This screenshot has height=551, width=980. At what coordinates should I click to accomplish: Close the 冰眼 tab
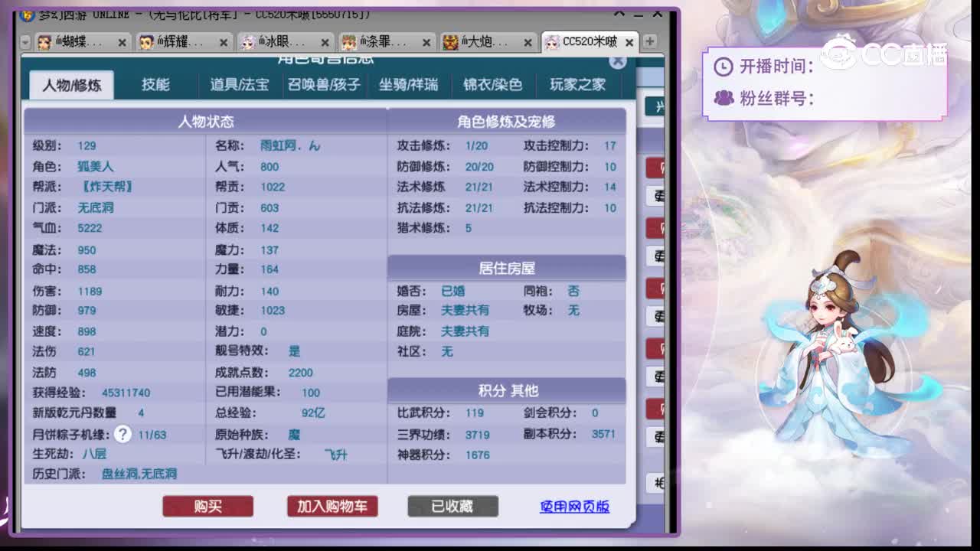325,43
